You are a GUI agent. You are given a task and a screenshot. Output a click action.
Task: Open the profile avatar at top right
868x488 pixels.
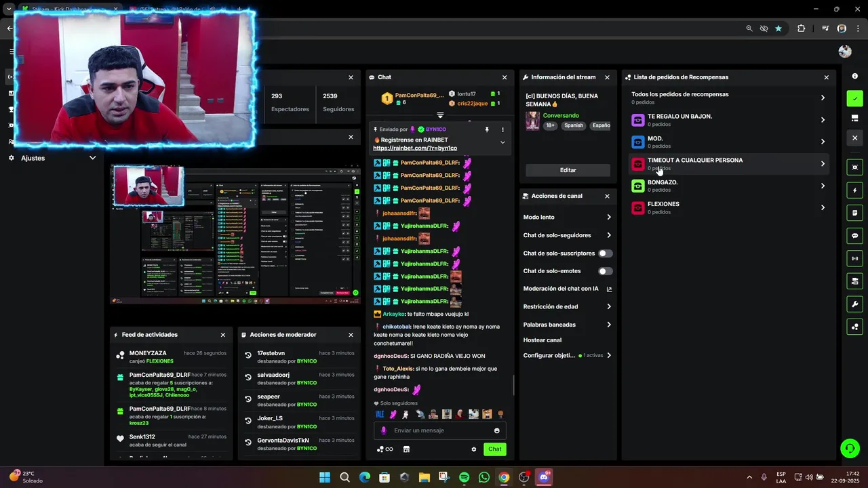click(x=845, y=52)
